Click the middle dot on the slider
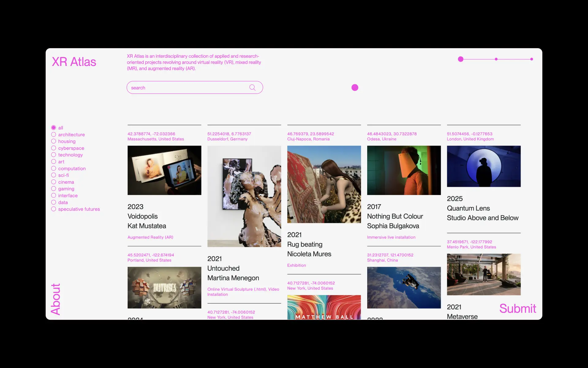 [x=496, y=59]
